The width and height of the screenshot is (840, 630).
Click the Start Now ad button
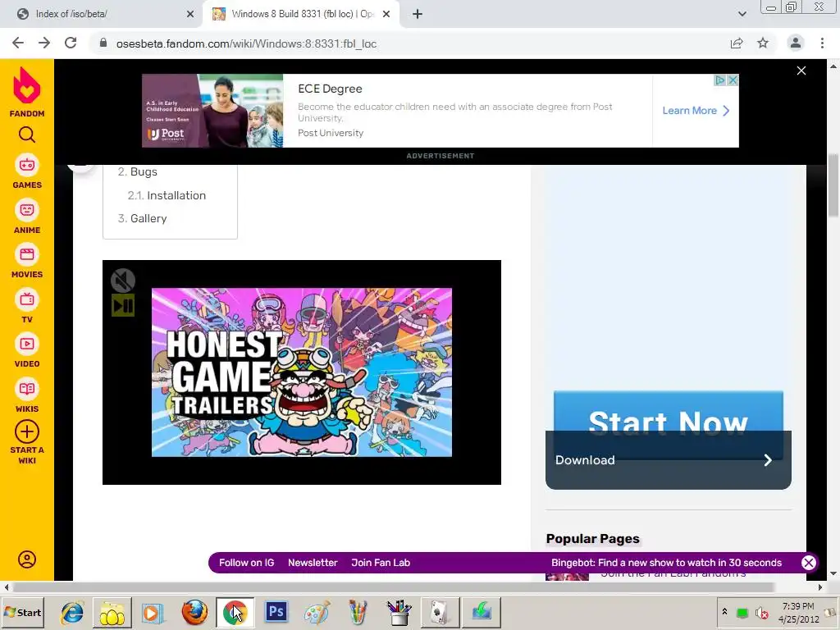pyautogui.click(x=668, y=413)
